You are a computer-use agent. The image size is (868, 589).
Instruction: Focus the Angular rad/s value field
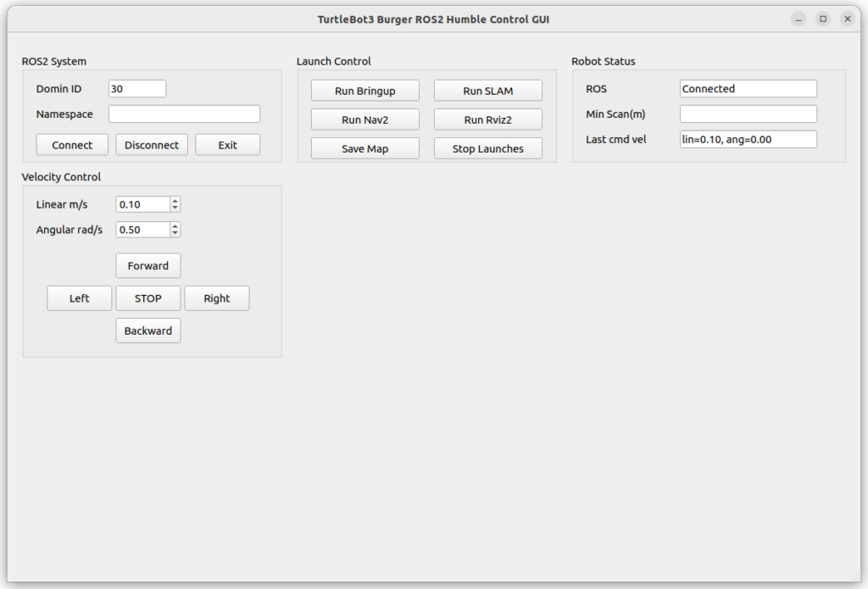142,230
